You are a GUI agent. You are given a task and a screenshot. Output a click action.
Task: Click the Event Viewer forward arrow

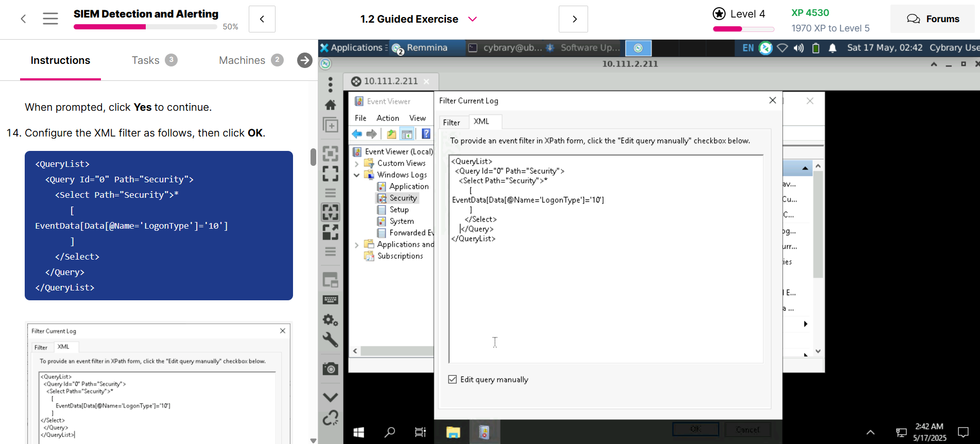[371, 134]
